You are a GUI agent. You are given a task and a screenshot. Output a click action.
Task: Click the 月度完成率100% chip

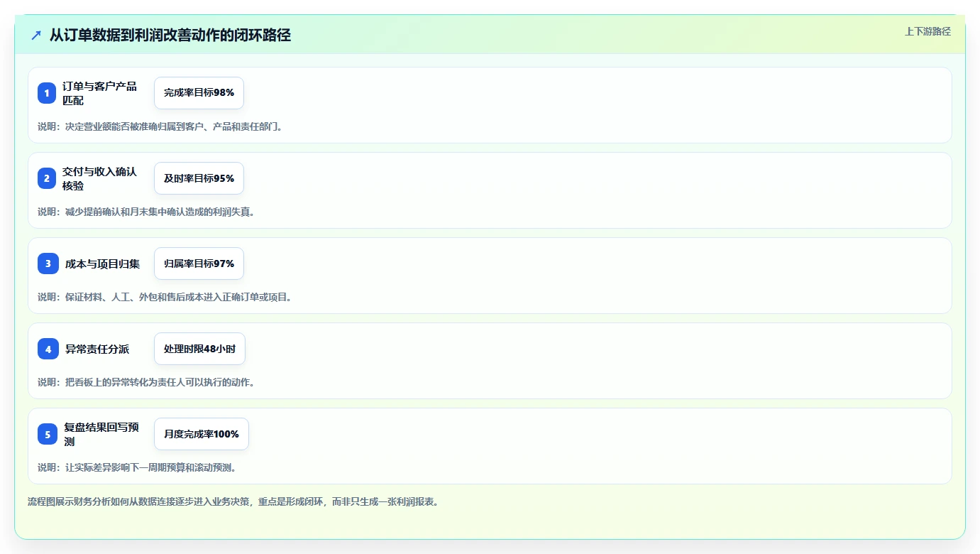point(202,434)
